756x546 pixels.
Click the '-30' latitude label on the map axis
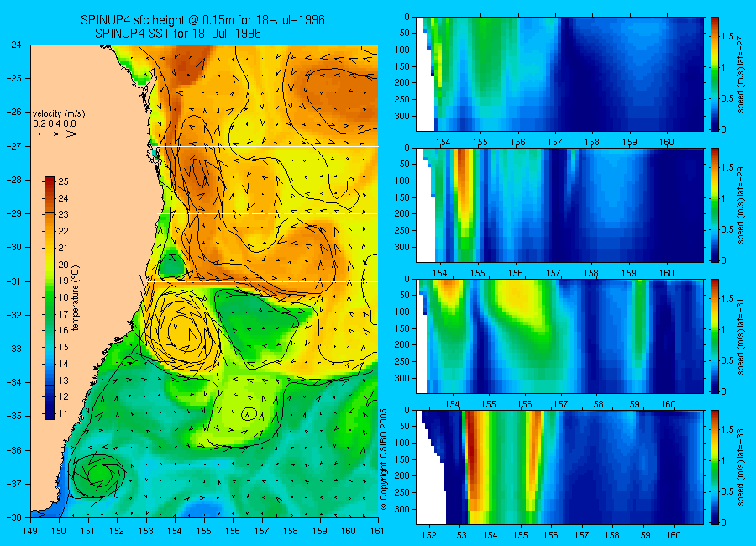(14, 248)
